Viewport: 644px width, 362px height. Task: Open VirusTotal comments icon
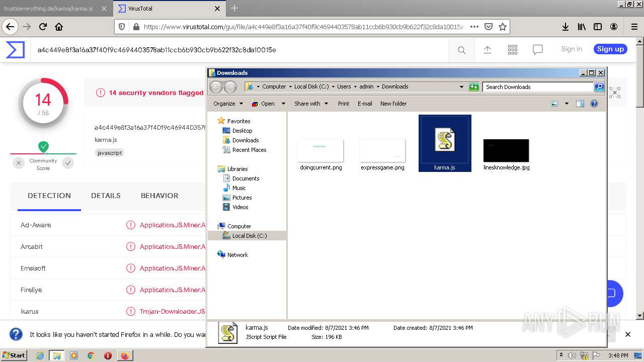pos(538,50)
